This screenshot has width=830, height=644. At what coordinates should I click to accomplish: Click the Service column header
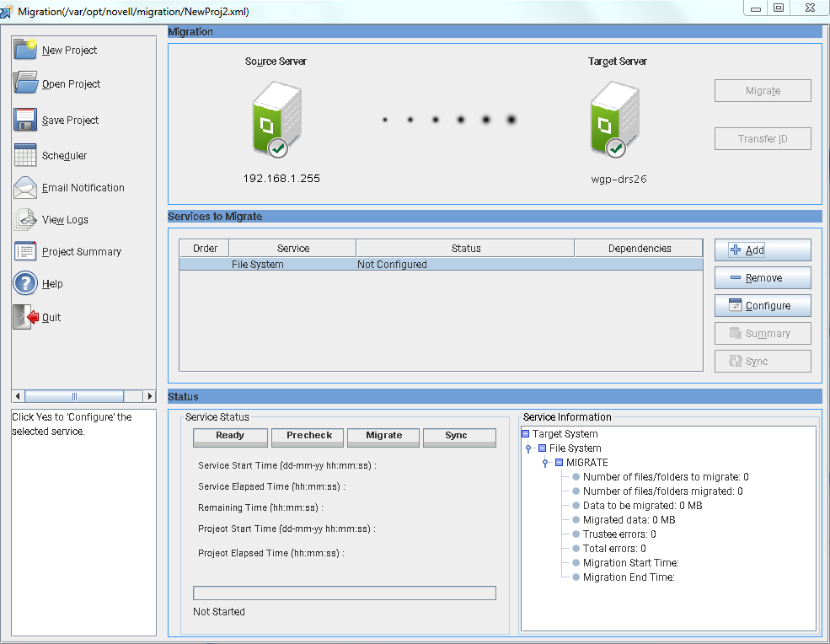(292, 248)
